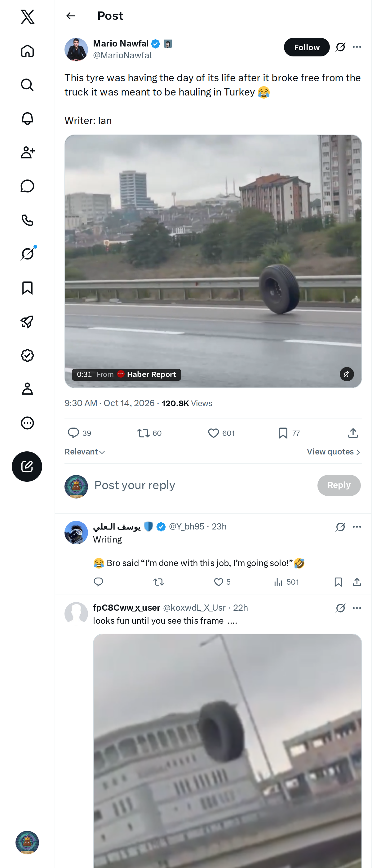Click the Post your reply field
The image size is (372, 868).
pyautogui.click(x=202, y=485)
